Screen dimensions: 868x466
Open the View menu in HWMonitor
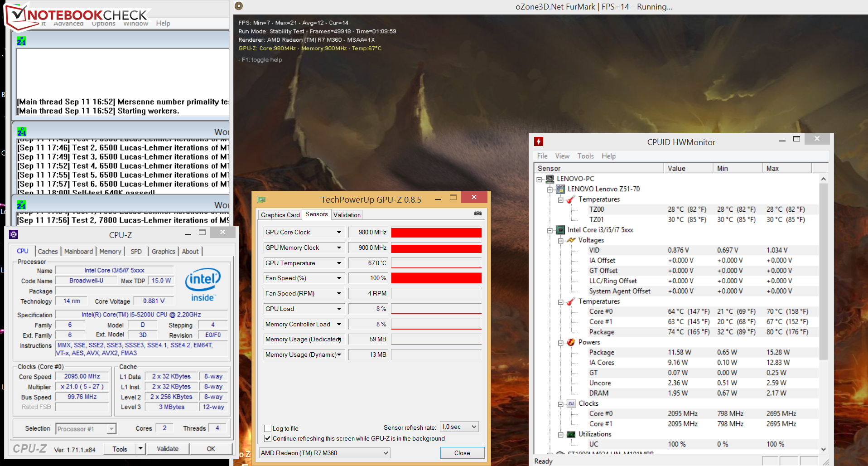click(x=562, y=156)
